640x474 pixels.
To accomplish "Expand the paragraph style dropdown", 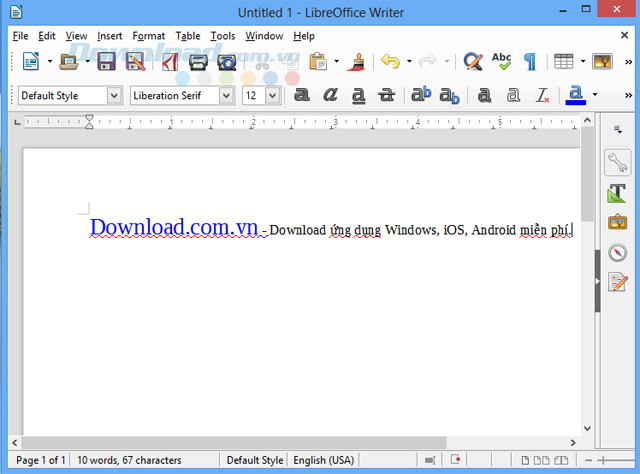I will [114, 96].
